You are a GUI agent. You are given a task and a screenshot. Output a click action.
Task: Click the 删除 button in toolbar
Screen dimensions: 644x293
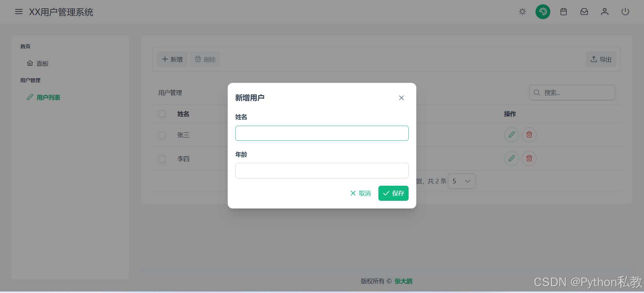click(x=205, y=59)
